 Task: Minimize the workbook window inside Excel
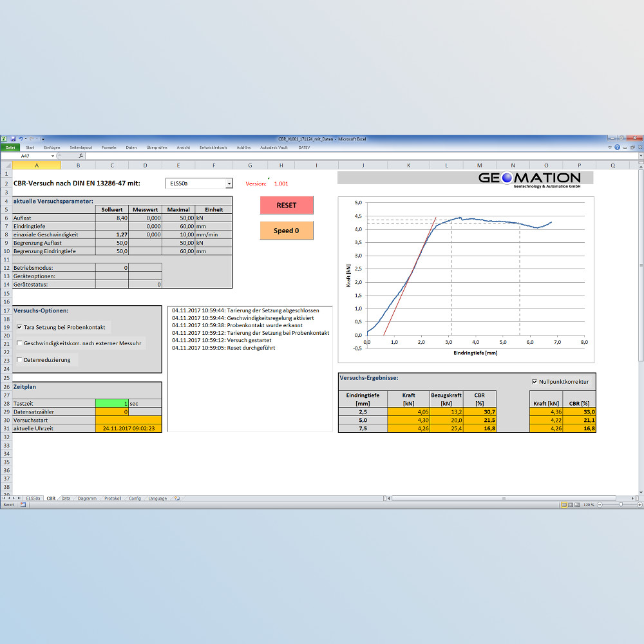click(x=625, y=147)
